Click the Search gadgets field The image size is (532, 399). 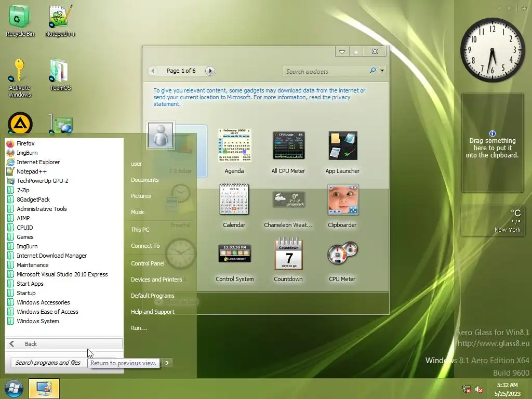point(326,71)
